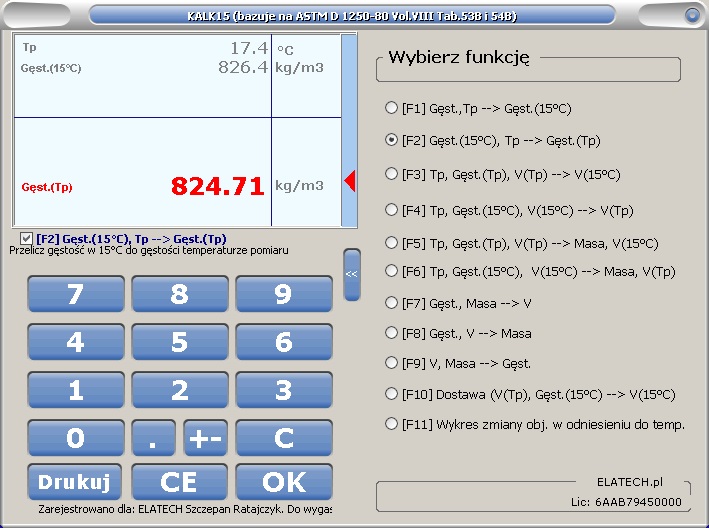Tap keypad digit 4
The image size is (709, 528).
[76, 342]
